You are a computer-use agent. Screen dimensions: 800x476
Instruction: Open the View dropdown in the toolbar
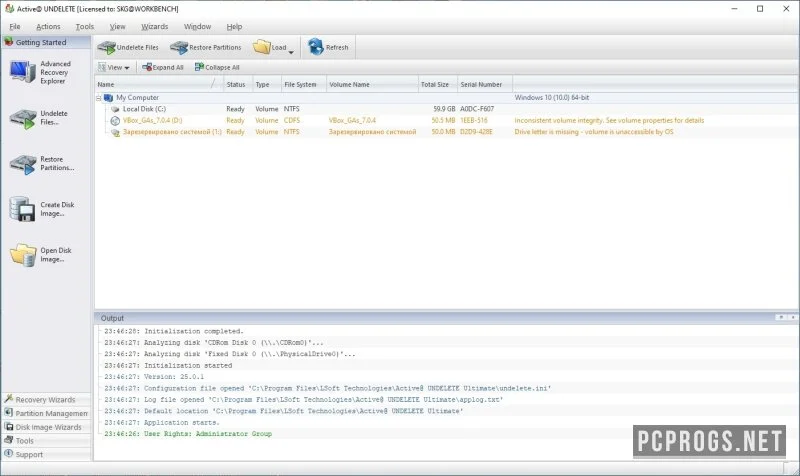[x=114, y=67]
